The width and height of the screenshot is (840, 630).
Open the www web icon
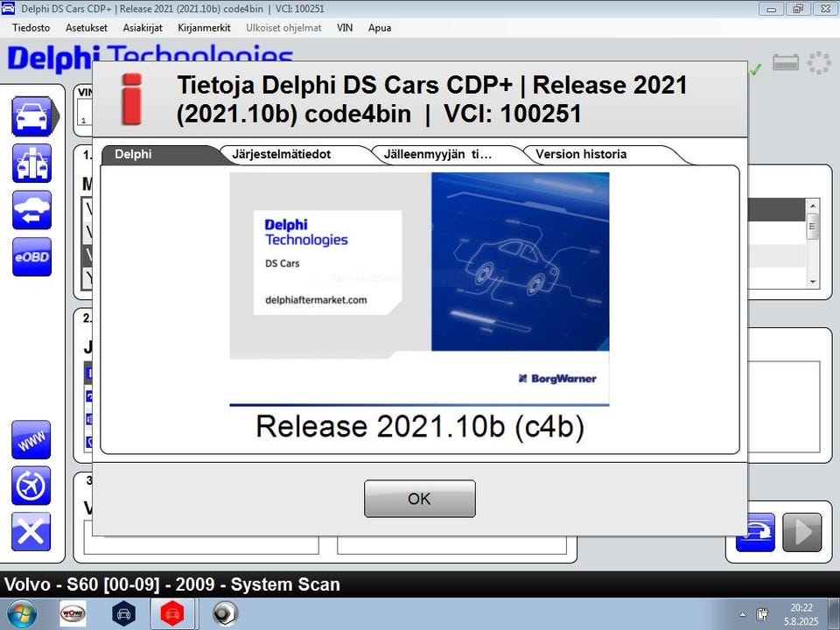[31, 440]
